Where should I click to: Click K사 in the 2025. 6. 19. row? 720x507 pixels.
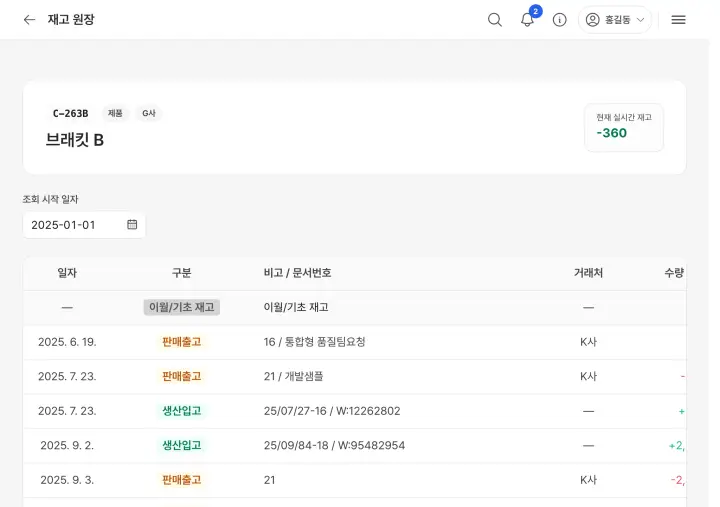(x=588, y=342)
